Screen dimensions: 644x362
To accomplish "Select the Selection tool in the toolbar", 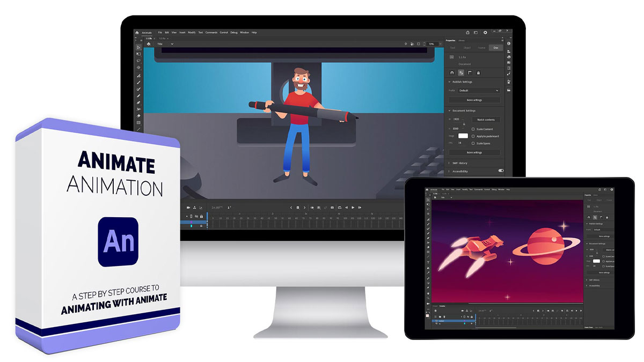I will (140, 48).
